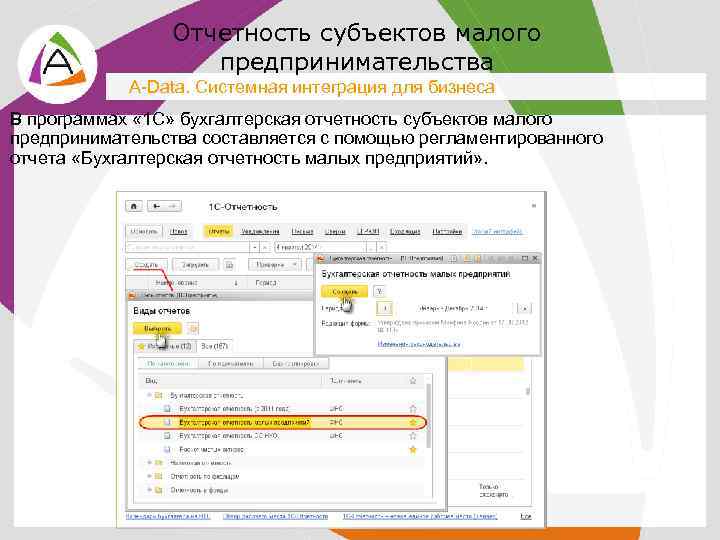
Task: Expand the Налоговая отчетность folder
Action: (149, 463)
